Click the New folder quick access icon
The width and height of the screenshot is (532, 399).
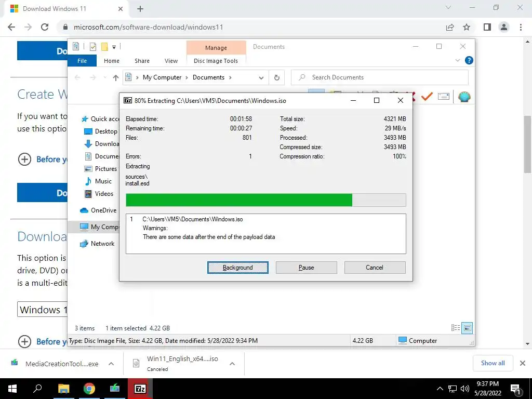pyautogui.click(x=104, y=46)
